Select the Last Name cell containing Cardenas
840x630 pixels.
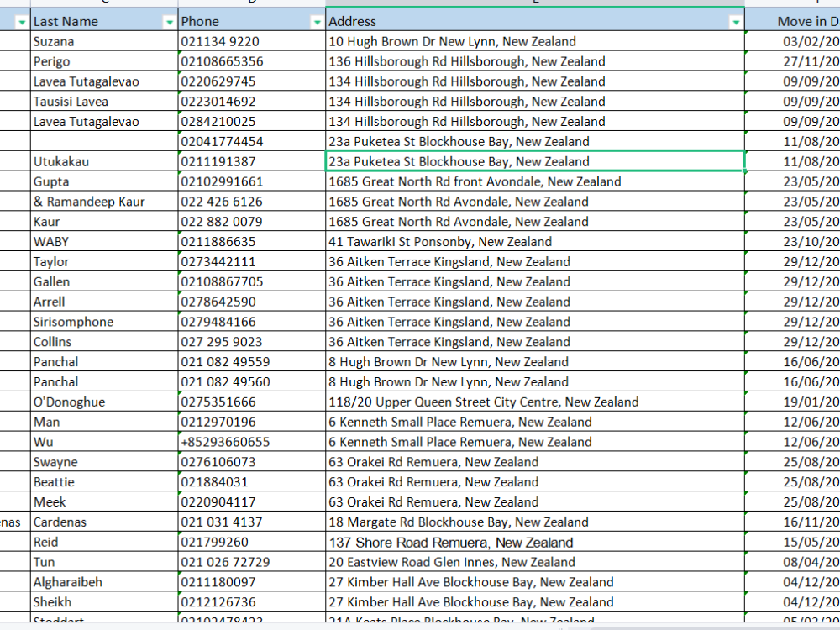pos(104,522)
